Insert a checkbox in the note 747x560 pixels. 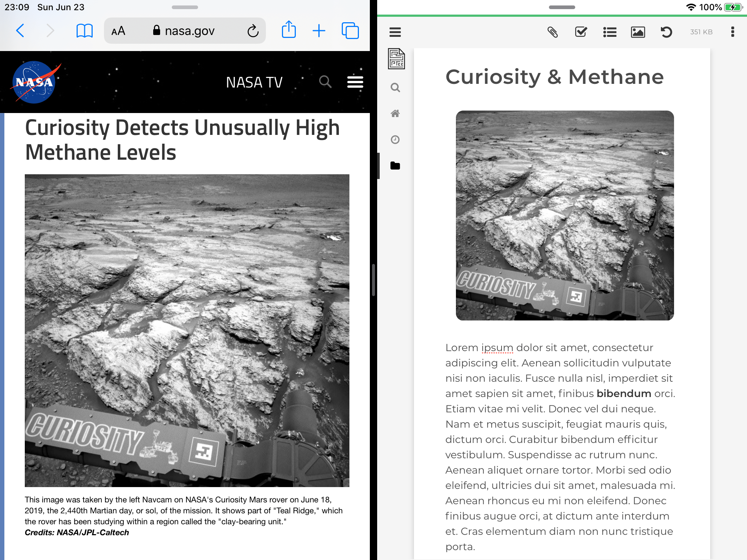pos(581,32)
